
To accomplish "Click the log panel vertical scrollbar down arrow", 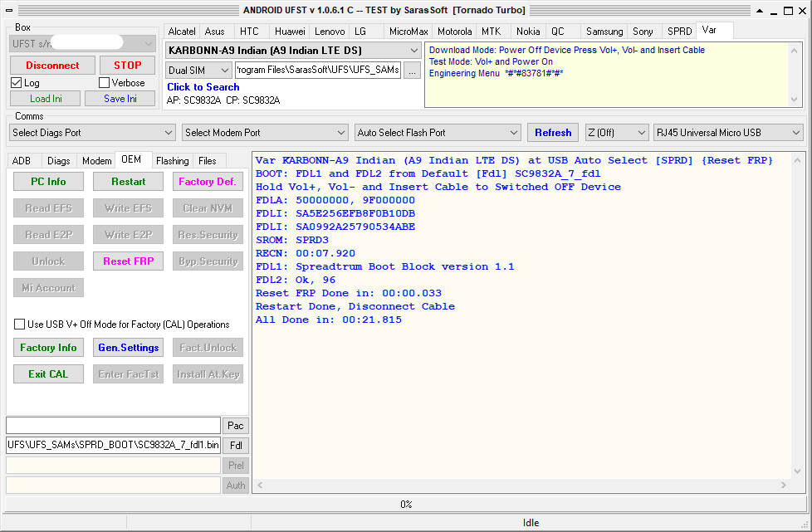I will (798, 471).
